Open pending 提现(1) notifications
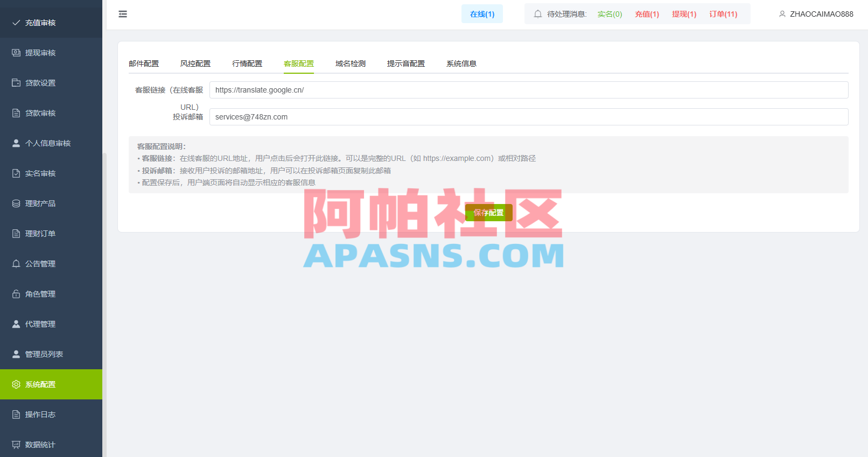This screenshot has width=868, height=457. (x=684, y=14)
